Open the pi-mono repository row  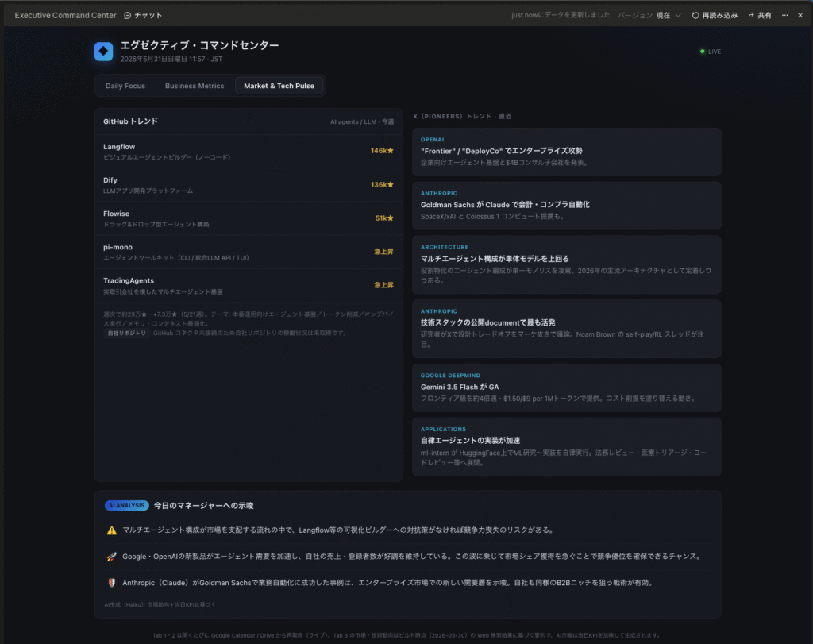click(249, 252)
